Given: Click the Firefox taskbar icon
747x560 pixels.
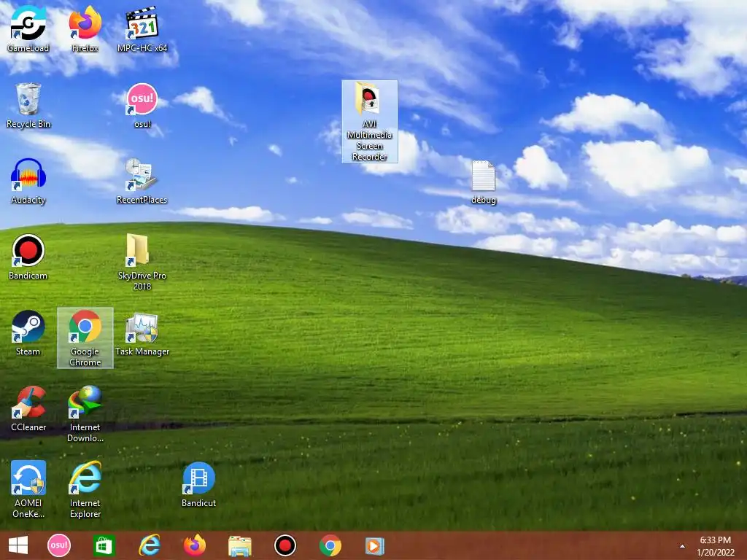Looking at the screenshot, I should [x=194, y=545].
